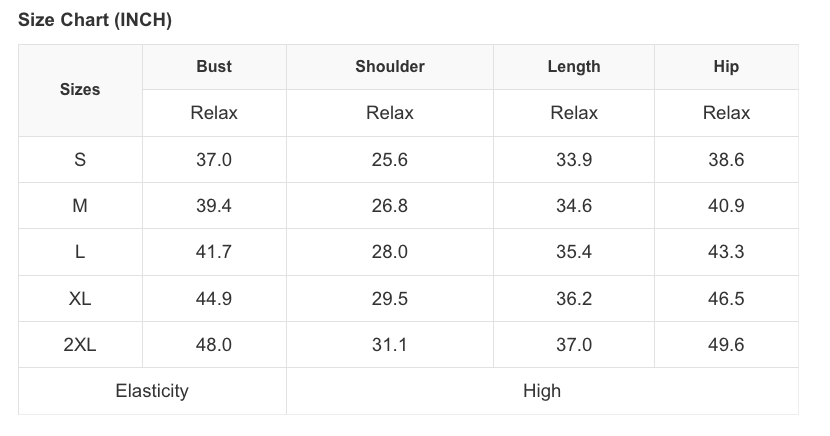The width and height of the screenshot is (830, 436).
Task: Click hip value 38.6 for size S
Action: click(x=726, y=160)
